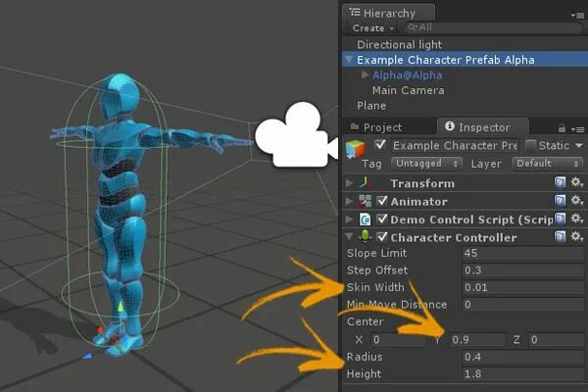Image resolution: width=588 pixels, height=392 pixels.
Task: Open the Tag dropdown showing Untagged
Action: pyautogui.click(x=426, y=164)
